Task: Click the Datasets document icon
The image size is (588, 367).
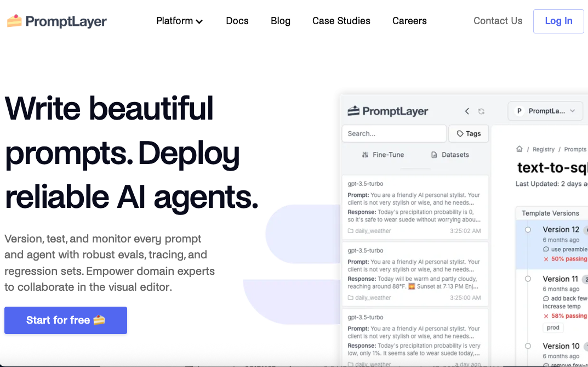Action: (x=434, y=155)
